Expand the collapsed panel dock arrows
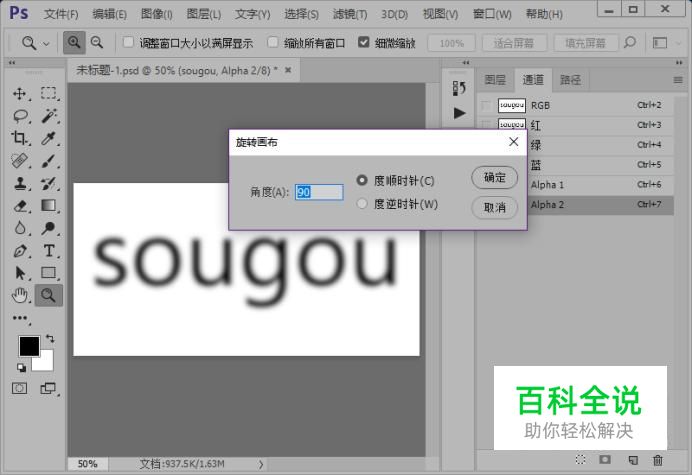This screenshot has width=692, height=475. tap(466, 63)
